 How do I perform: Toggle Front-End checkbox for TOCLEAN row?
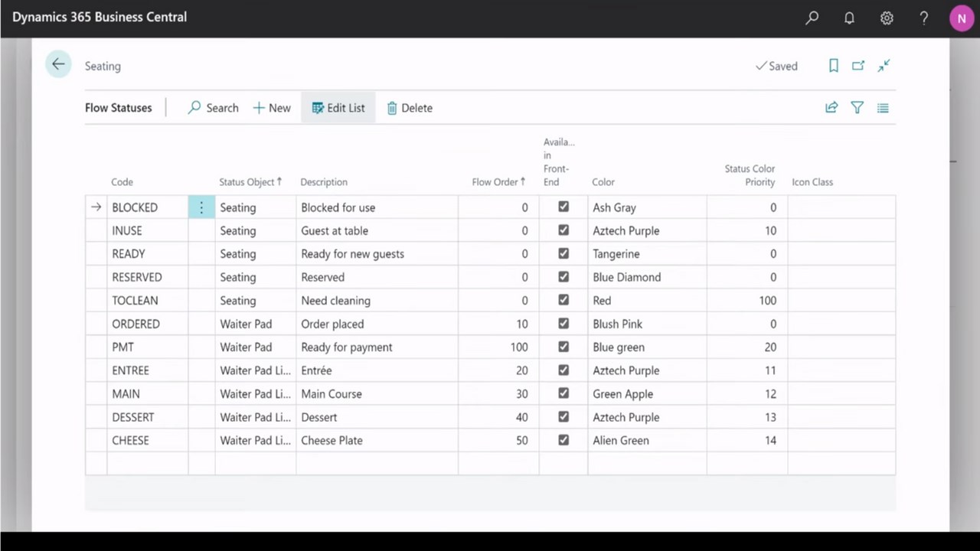coord(563,300)
